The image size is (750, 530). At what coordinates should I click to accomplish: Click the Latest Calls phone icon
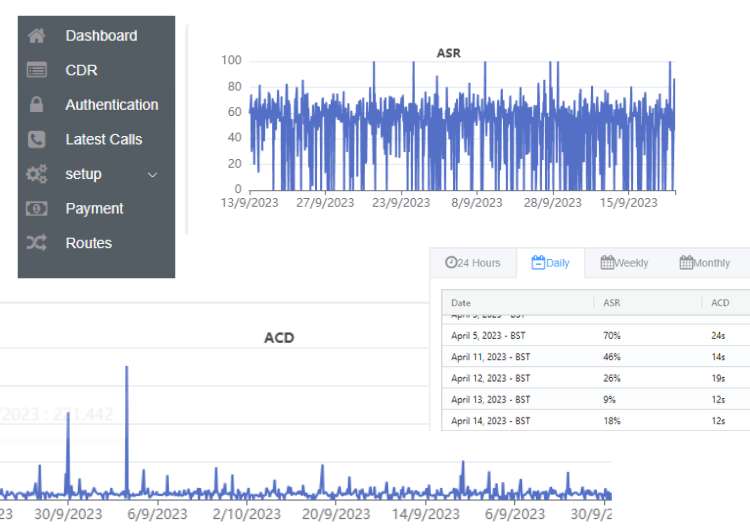click(x=37, y=139)
